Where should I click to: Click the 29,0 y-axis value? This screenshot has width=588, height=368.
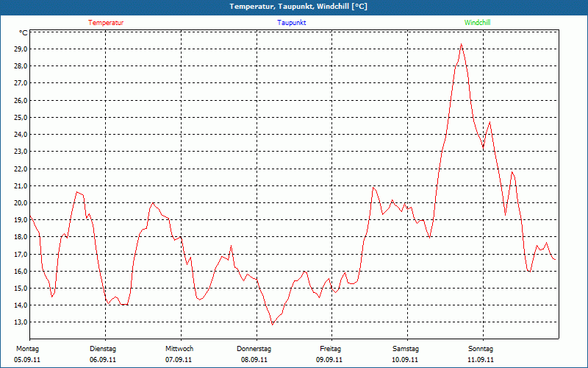[21, 49]
